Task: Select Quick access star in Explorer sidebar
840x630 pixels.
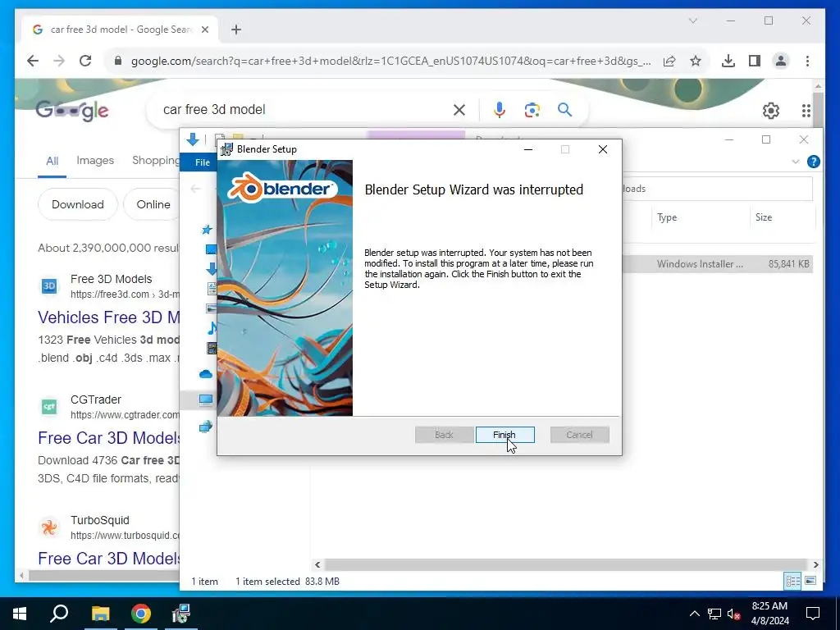Action: [x=206, y=230]
